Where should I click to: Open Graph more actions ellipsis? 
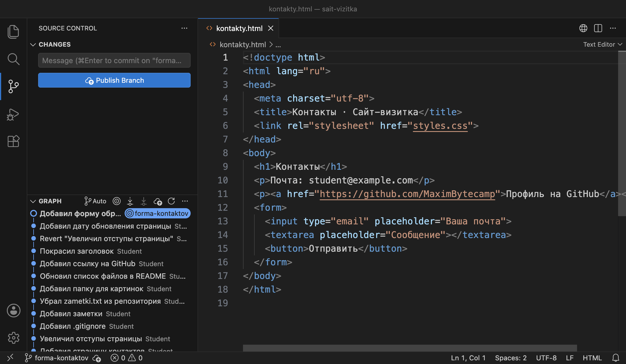[185, 201]
